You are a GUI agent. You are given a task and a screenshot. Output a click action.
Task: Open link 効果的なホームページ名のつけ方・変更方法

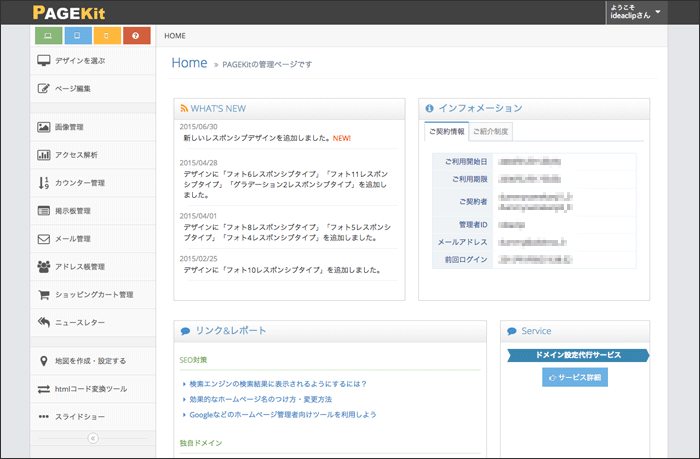coord(261,399)
